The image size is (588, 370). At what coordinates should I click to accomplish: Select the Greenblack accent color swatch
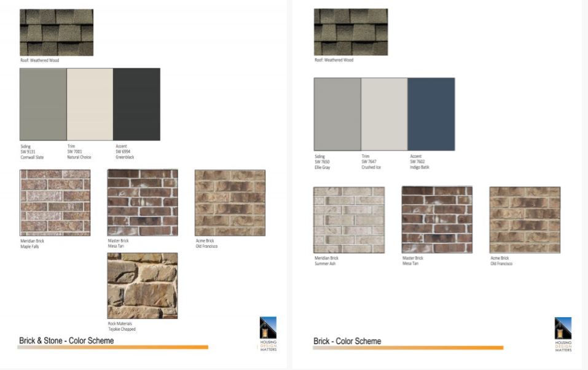pos(136,104)
